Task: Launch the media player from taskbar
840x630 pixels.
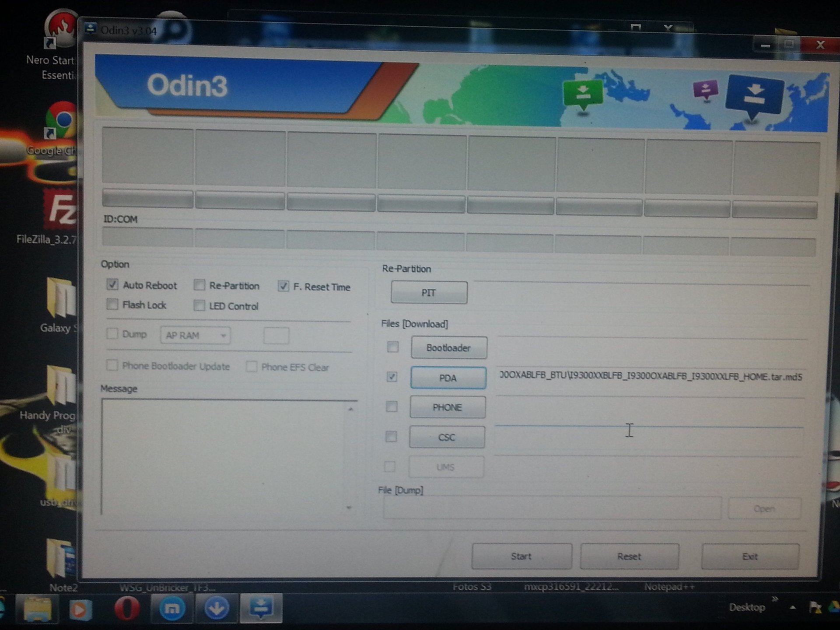Action: pyautogui.click(x=80, y=609)
